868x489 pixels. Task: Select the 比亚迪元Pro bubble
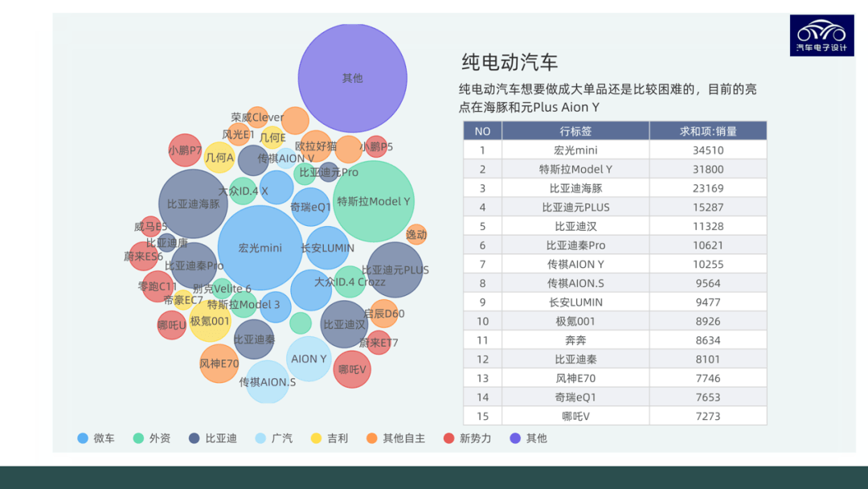[x=328, y=172]
